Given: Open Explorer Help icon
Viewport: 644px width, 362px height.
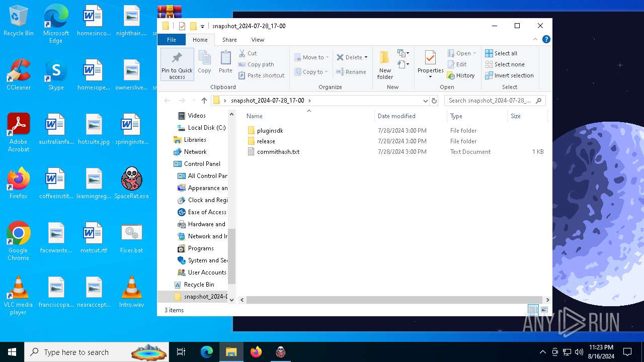Looking at the screenshot, I should point(546,39).
